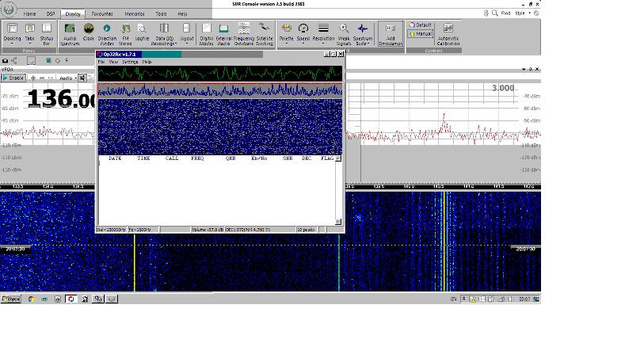Viewport: 644px width, 362px height.
Task: Select Manual contrast mode
Action: pos(421,35)
